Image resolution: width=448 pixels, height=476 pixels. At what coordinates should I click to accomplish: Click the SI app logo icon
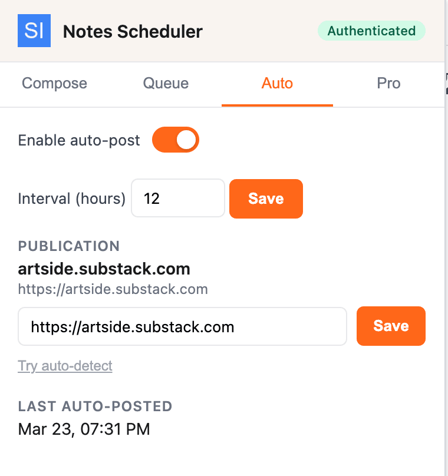[34, 31]
